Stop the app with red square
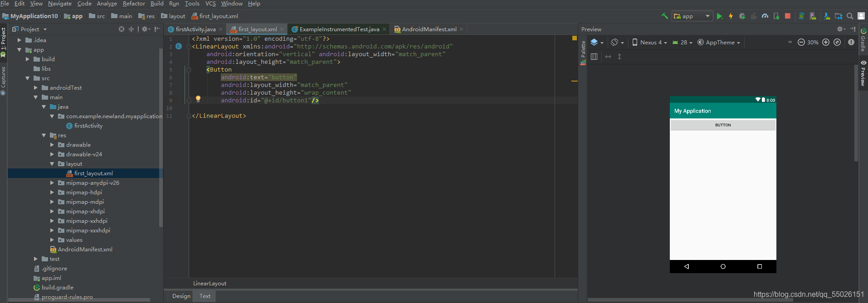 pyautogui.click(x=788, y=16)
